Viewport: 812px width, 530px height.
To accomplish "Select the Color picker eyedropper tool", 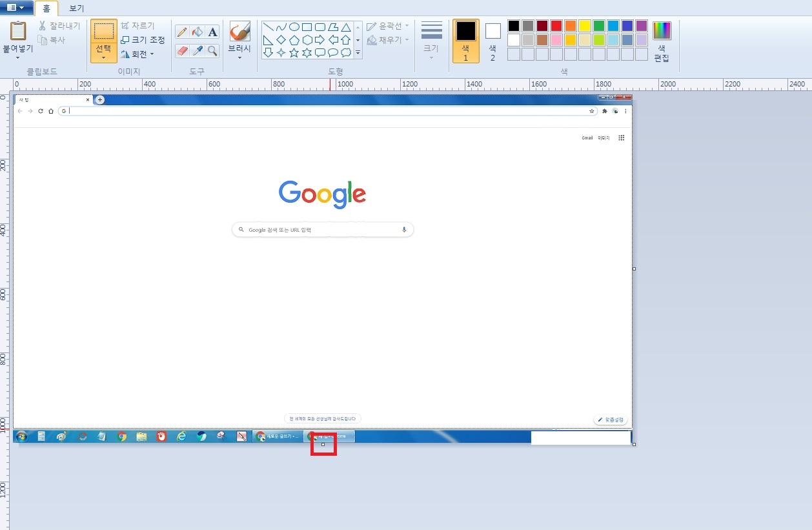I will pyautogui.click(x=198, y=50).
